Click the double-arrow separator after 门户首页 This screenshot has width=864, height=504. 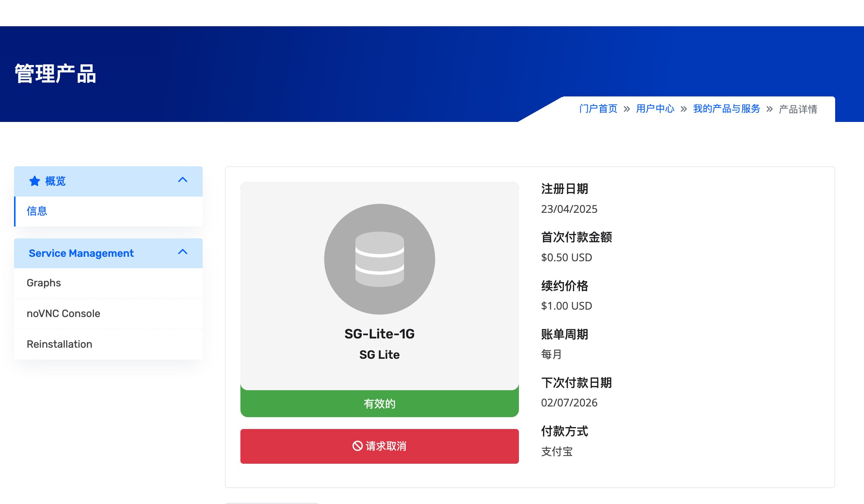click(627, 109)
